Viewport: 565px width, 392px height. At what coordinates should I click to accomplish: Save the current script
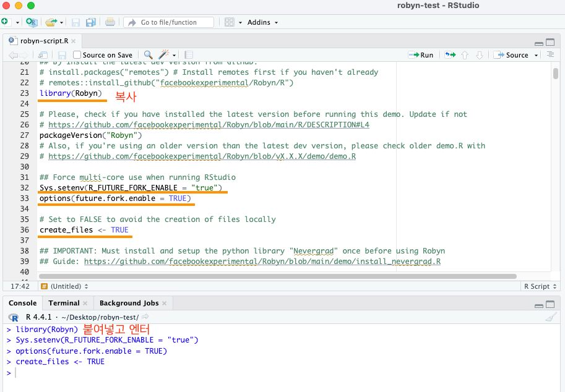point(75,22)
